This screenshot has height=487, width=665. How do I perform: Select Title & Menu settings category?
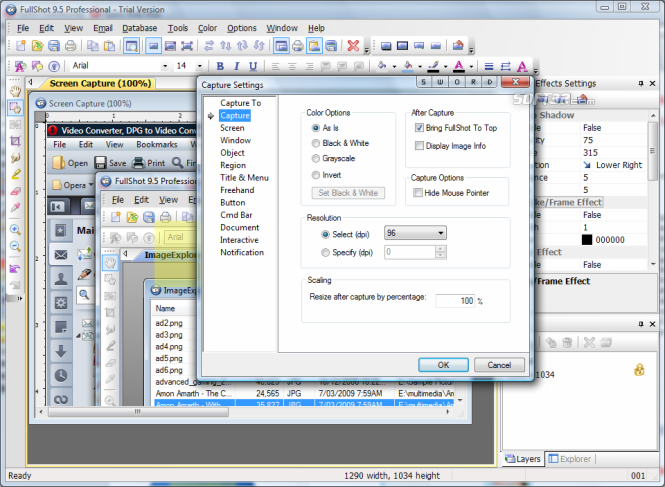click(244, 178)
